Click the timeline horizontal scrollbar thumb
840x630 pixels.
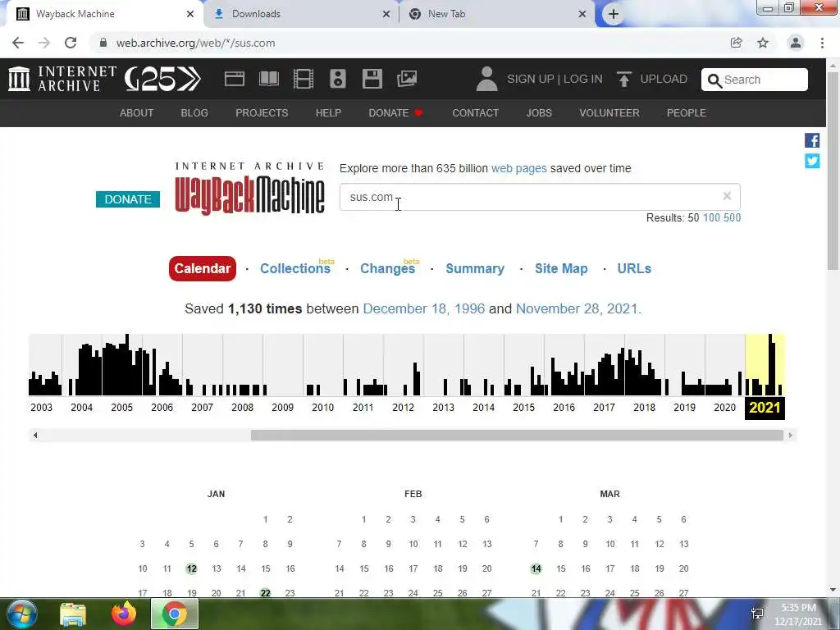(x=517, y=435)
